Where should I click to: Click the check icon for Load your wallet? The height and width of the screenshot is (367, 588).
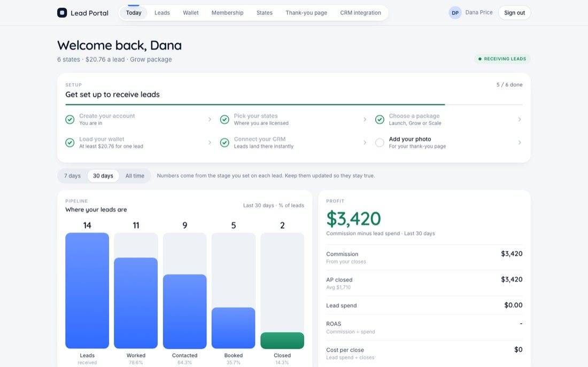[69, 143]
